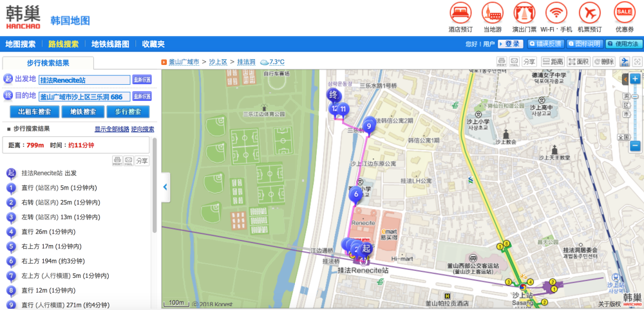Open the 釜山广域市 breadcrumb region selector
Image resolution: width=644 pixels, height=310 pixels.
point(184,62)
